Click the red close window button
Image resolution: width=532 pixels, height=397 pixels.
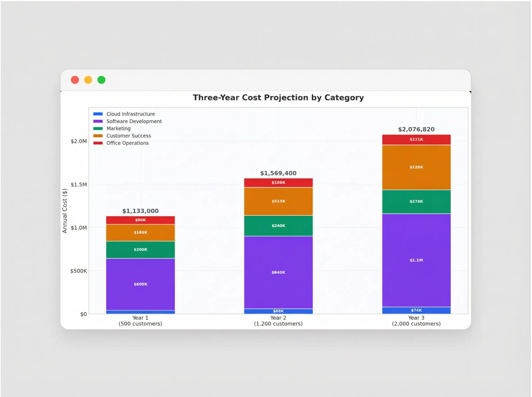pos(75,80)
